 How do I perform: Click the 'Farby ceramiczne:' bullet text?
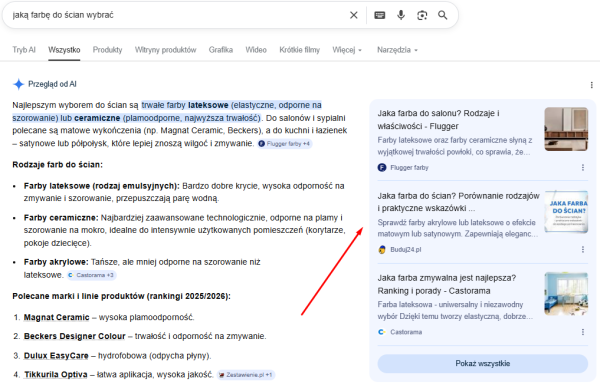point(61,218)
